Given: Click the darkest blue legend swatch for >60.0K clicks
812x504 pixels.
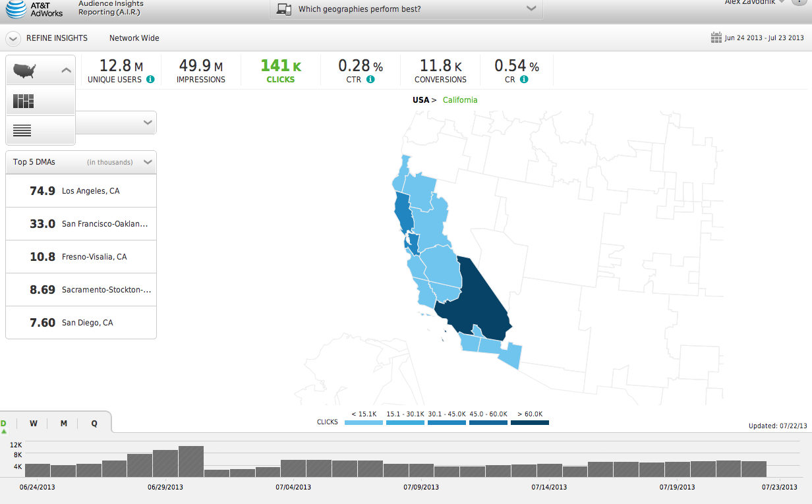Looking at the screenshot, I should point(529,422).
